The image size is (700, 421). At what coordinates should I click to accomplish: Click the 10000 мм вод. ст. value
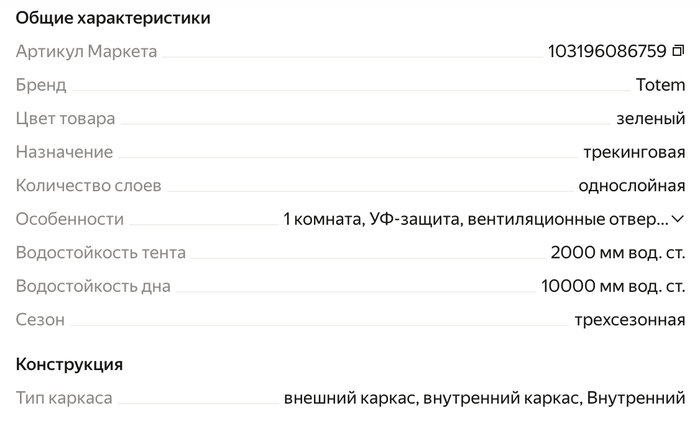[x=613, y=286]
